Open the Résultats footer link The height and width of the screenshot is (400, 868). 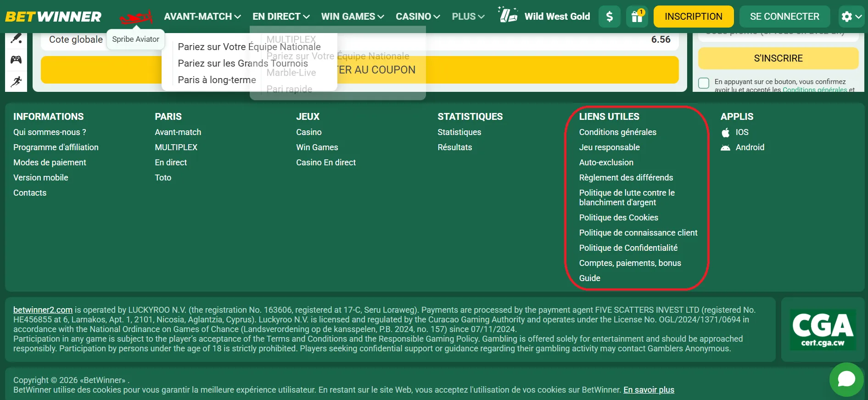(455, 147)
